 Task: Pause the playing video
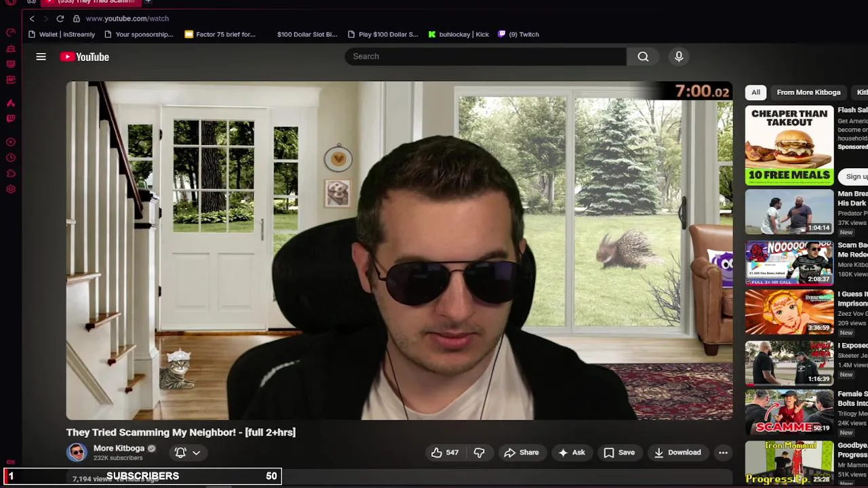click(399, 251)
